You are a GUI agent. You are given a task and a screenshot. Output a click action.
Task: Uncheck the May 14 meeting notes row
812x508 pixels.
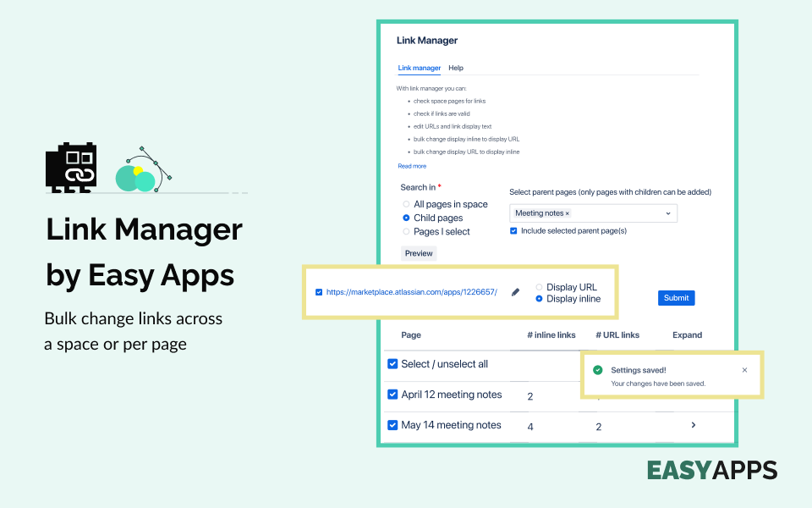coord(392,424)
